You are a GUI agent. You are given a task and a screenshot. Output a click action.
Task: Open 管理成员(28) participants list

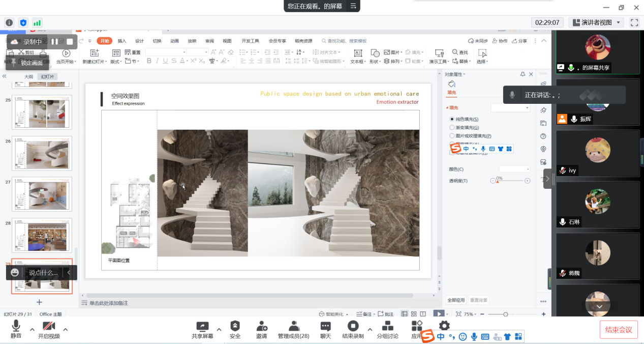pyautogui.click(x=293, y=329)
